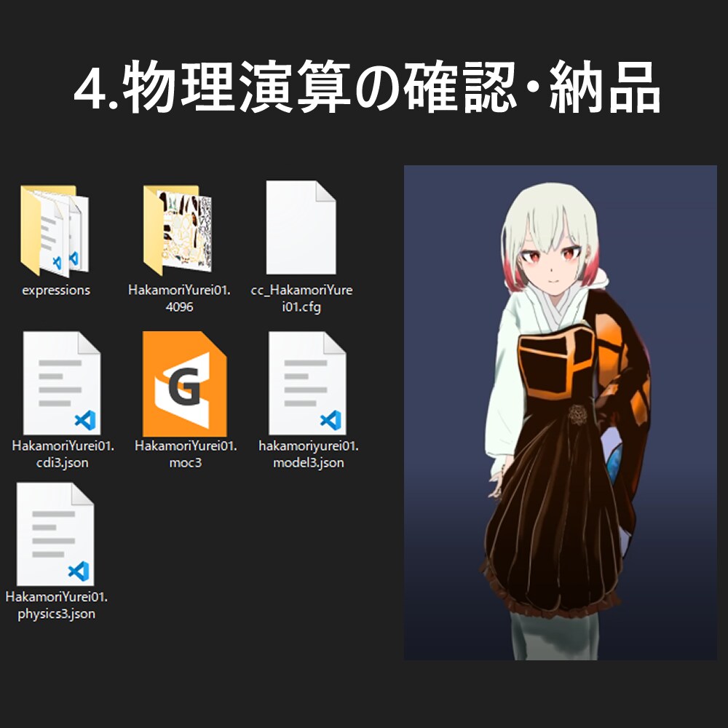Click the "expressions" folder name

(x=56, y=290)
